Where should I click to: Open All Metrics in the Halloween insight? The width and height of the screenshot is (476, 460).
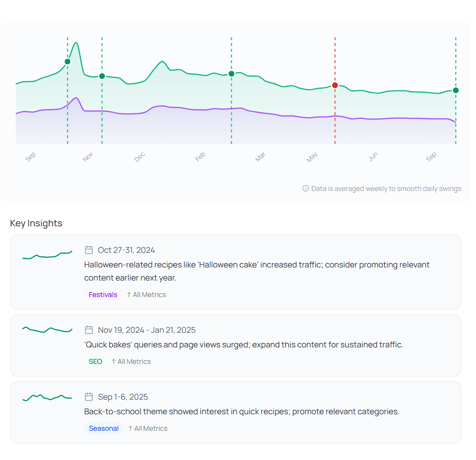tap(149, 294)
